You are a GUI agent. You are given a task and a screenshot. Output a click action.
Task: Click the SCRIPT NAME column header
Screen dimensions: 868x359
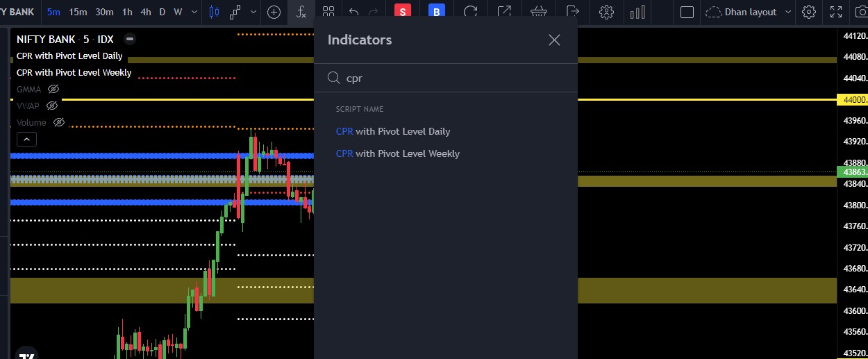pyautogui.click(x=359, y=109)
